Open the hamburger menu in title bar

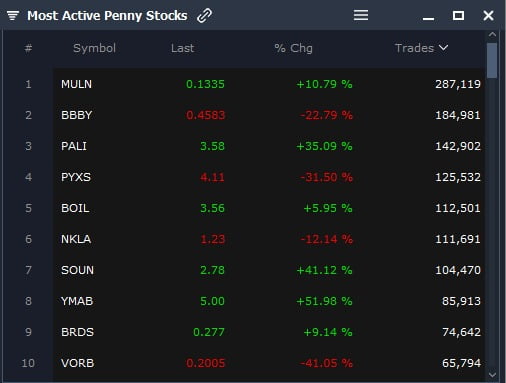[x=361, y=15]
